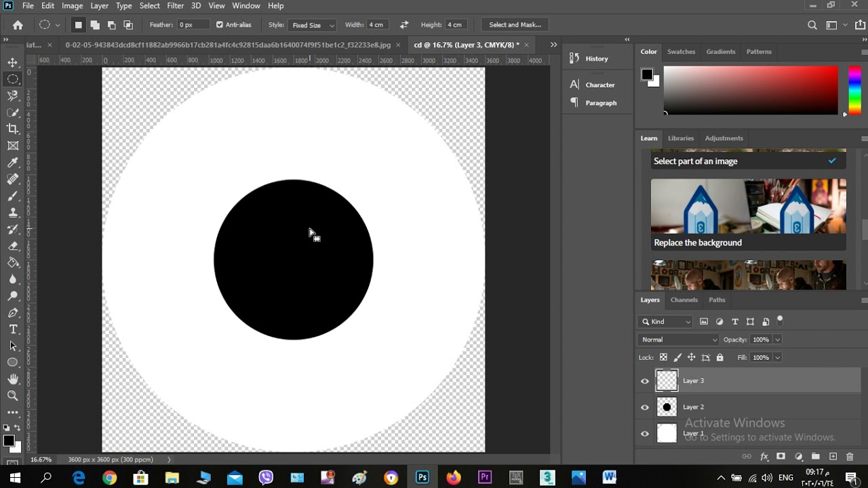Screen dimensions: 868x488
Task: Open the Filter menu
Action: click(x=176, y=5)
